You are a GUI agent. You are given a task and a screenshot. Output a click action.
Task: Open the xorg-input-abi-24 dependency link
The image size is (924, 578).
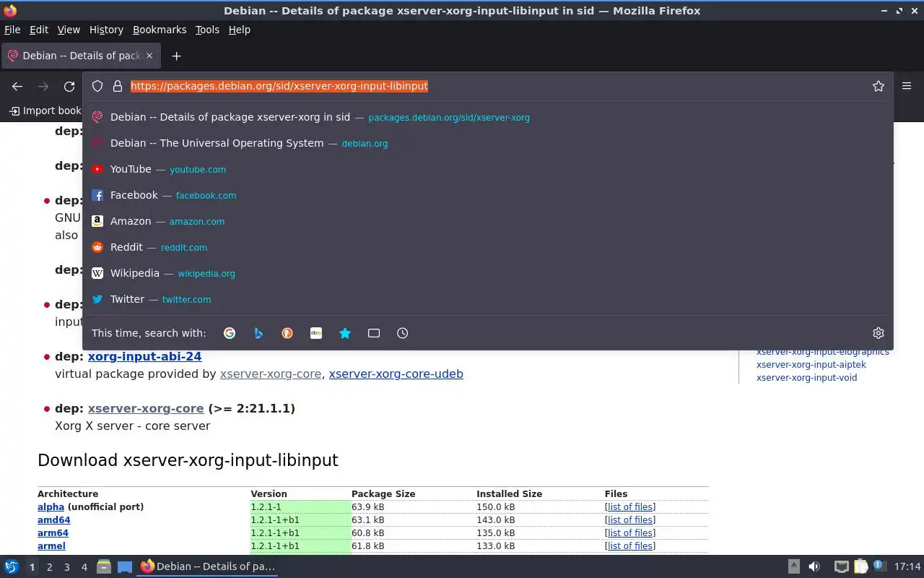pos(144,356)
